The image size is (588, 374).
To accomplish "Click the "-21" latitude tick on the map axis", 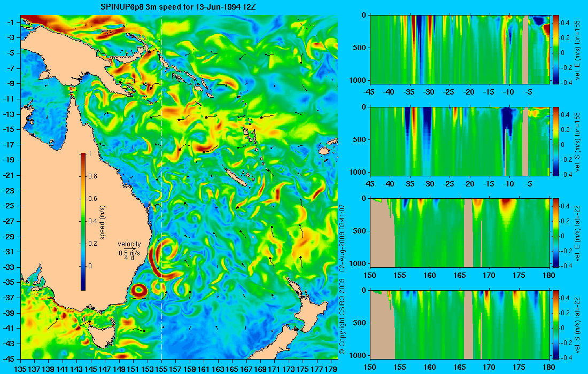I will [x=9, y=175].
